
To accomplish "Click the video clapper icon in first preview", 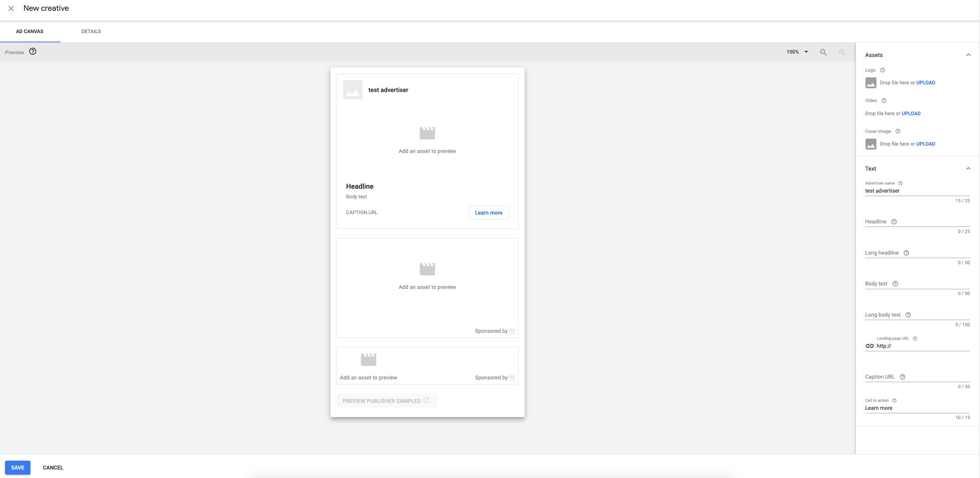I will (427, 133).
